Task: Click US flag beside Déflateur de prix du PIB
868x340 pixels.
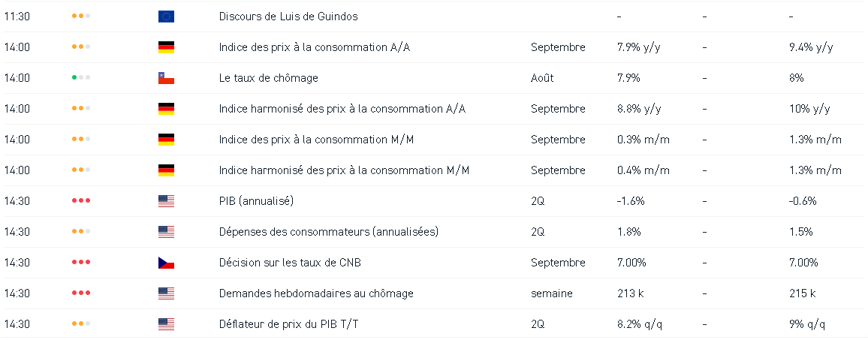Action: [166, 324]
